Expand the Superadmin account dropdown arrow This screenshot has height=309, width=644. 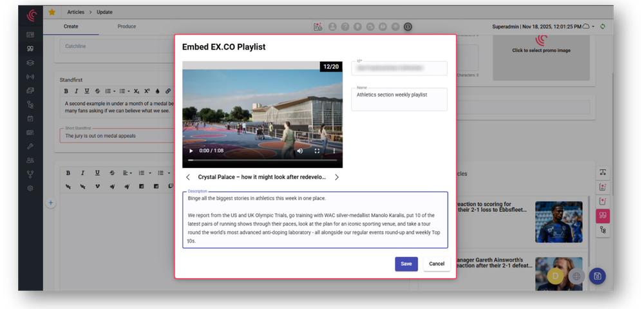pyautogui.click(x=594, y=26)
